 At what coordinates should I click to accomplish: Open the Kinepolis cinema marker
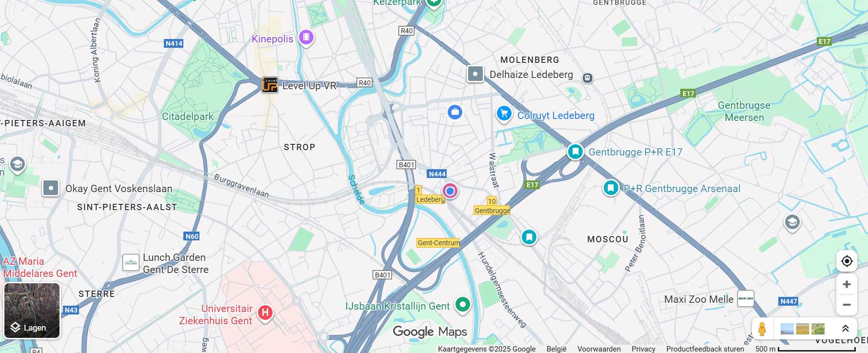[x=306, y=37]
